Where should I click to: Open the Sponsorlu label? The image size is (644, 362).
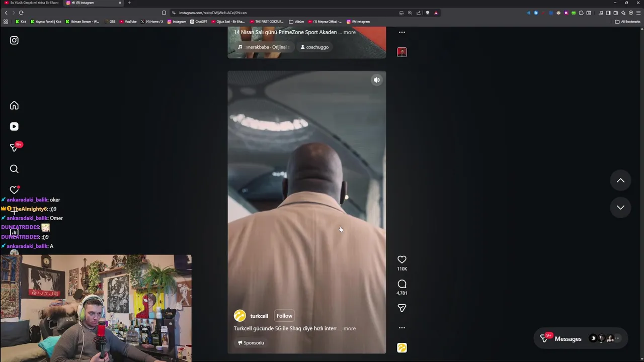pos(251,343)
